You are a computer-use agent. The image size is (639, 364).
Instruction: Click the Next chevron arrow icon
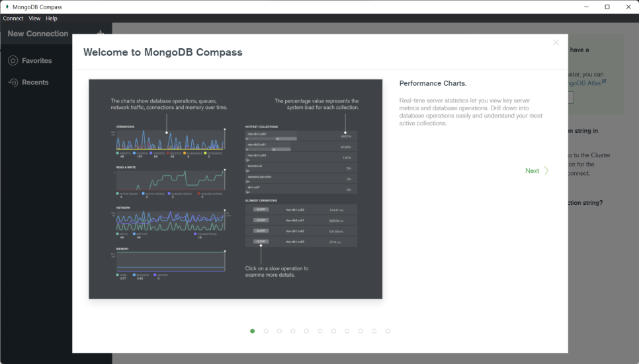[546, 170]
